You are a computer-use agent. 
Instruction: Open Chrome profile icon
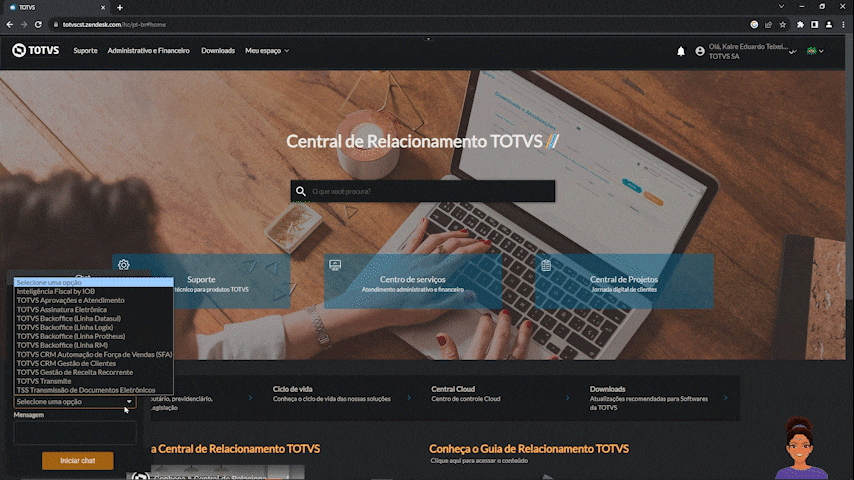(829, 25)
